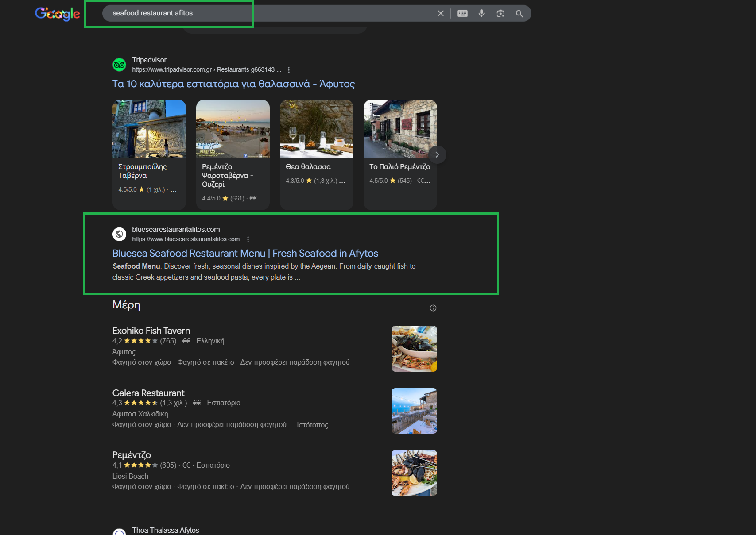Click the Google logo

point(57,14)
